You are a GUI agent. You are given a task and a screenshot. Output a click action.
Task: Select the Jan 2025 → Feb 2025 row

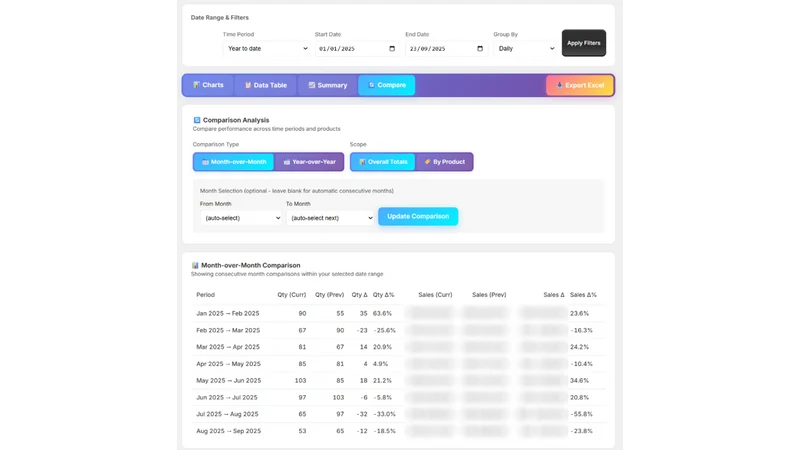399,313
